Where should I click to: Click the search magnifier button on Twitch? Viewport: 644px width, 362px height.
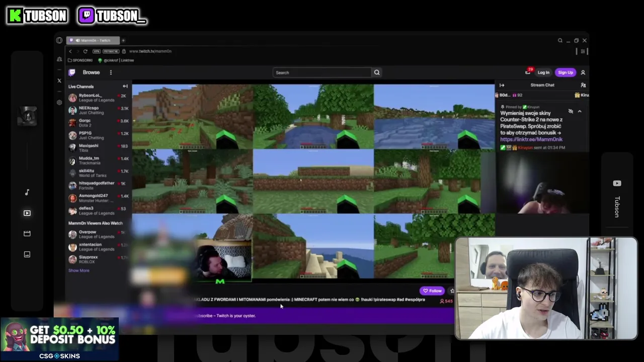376,72
